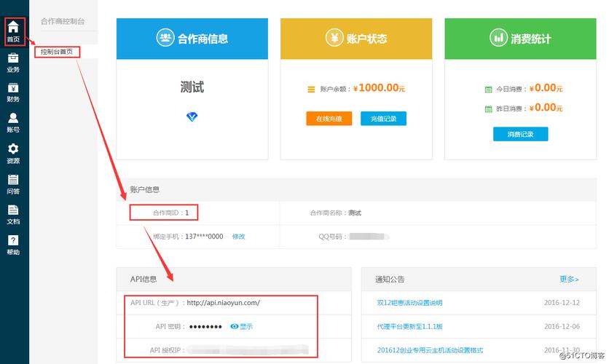The height and width of the screenshot is (364, 609).
Task: Click the list icon beside 账户余额
Action: tap(311, 90)
